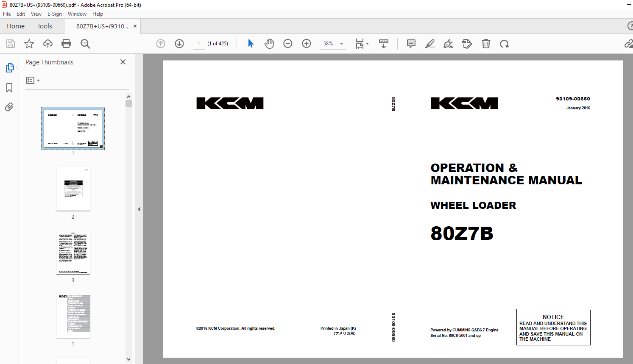Open the Find text magnifier icon

(85, 44)
